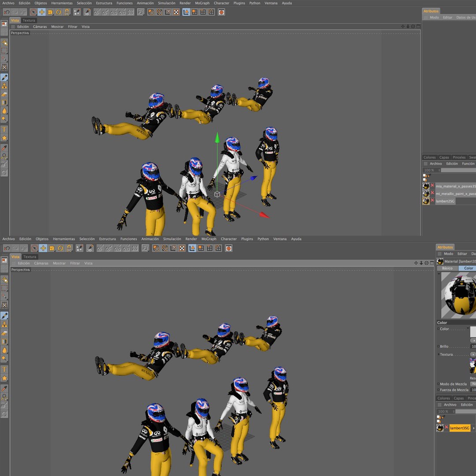This screenshot has width=476, height=476.
Task: Select the Move tool in the top window toolbar
Action: tap(42, 12)
